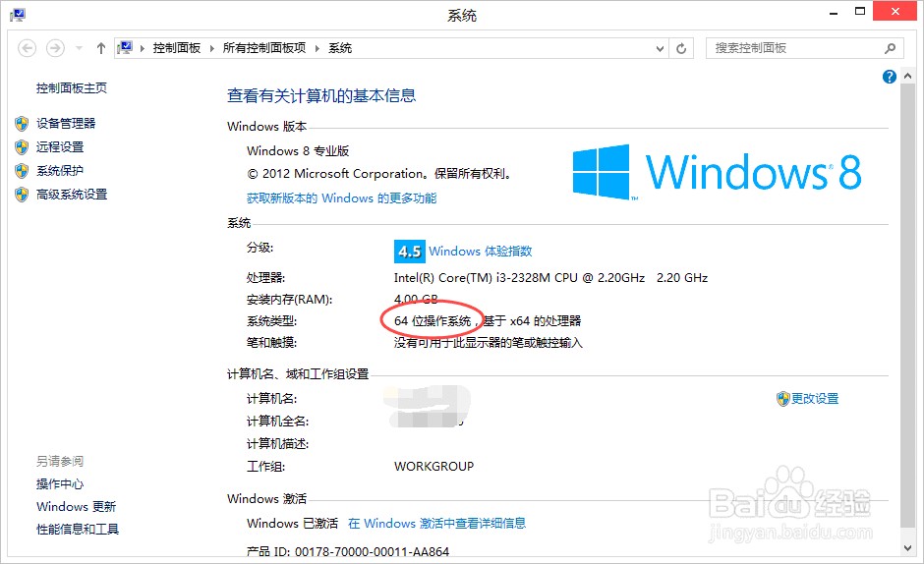The image size is (924, 564).
Task: Open help with blue question mark
Action: (890, 77)
